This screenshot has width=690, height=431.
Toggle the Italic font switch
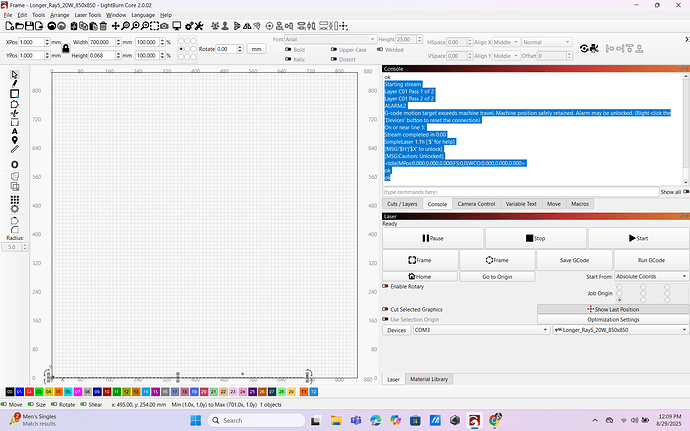pos(288,59)
